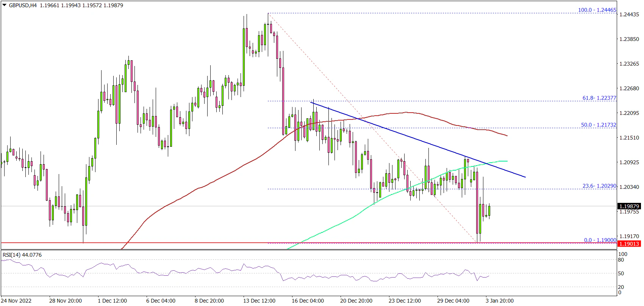Screen dimensions: 644x306
Task: Click the black current price tag 1.19879
Action: coord(629,206)
